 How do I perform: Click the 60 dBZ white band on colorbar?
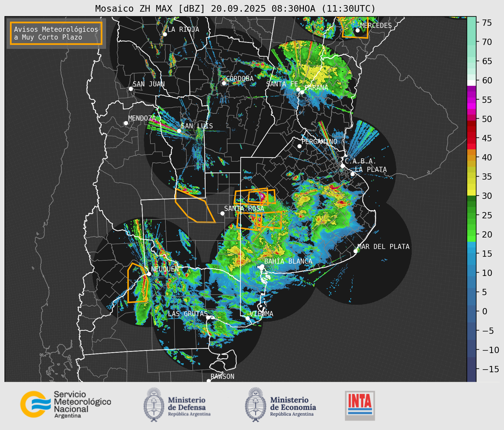pos(471,83)
